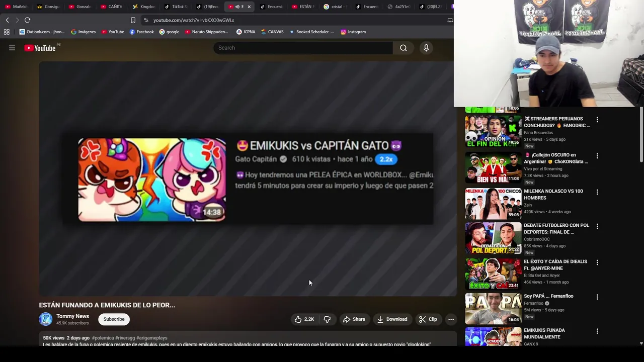Open Soy PAPÁ... Fernanfloo video title

pyautogui.click(x=548, y=296)
